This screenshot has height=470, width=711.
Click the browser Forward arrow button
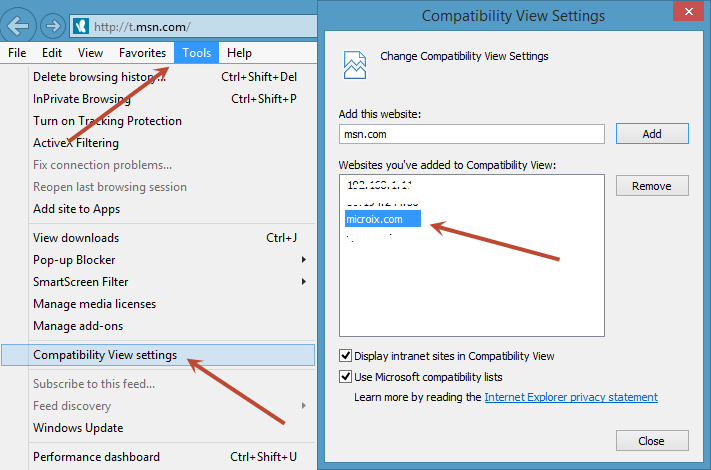[x=52, y=25]
